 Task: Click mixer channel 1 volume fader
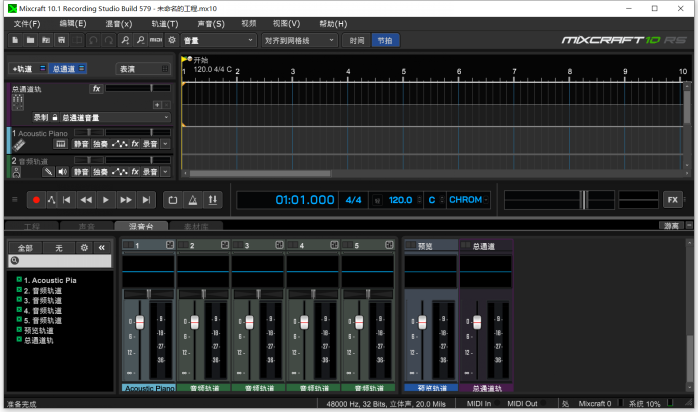[x=140, y=322]
